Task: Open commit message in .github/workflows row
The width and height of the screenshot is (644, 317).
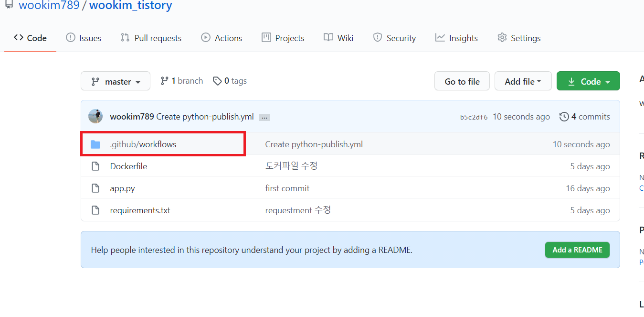Action: pyautogui.click(x=314, y=144)
